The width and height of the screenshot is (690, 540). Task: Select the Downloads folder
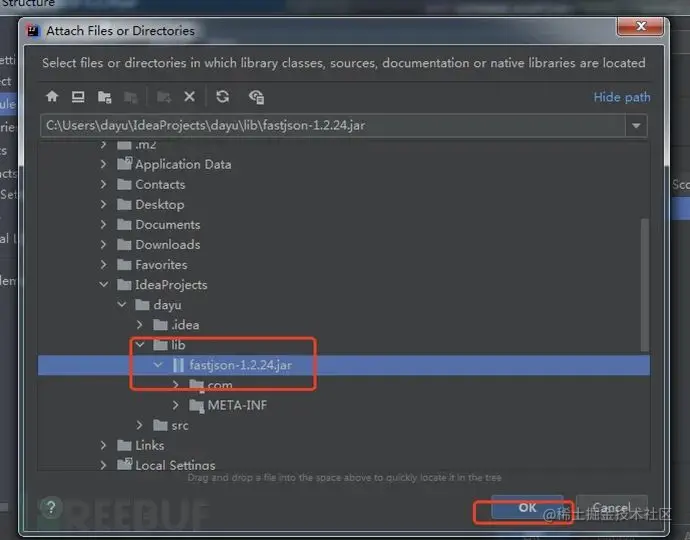(168, 245)
